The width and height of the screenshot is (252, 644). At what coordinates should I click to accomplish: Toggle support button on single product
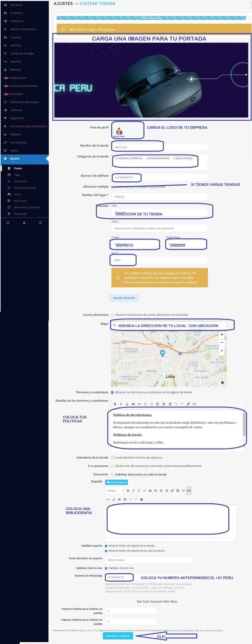(x=106, y=551)
